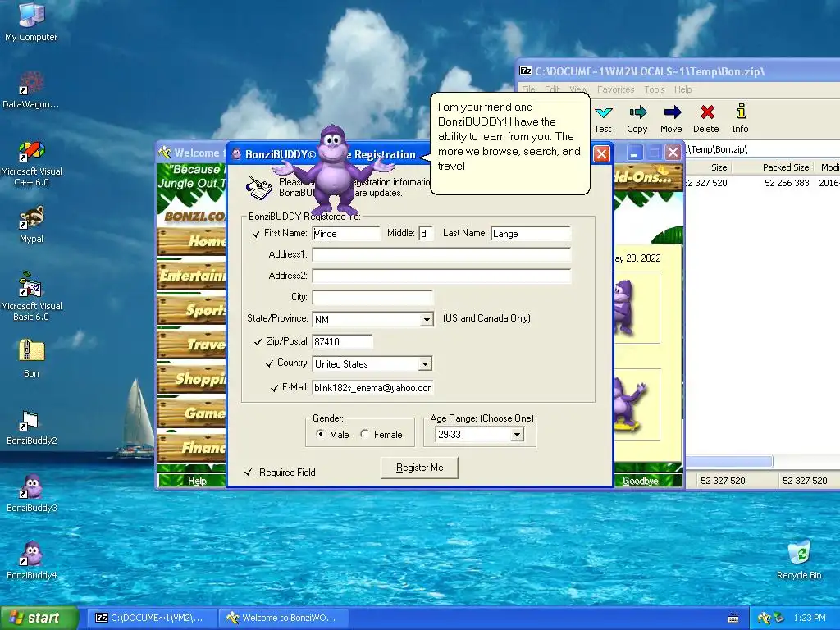Click horizontal scrollbar in 7-Zip window
The height and width of the screenshot is (630, 840).
[x=729, y=462]
